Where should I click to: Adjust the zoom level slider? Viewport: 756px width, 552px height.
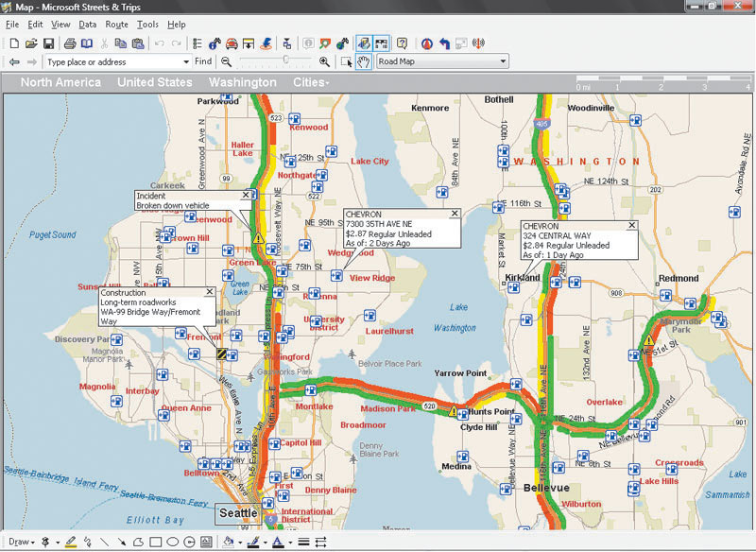coord(285,60)
